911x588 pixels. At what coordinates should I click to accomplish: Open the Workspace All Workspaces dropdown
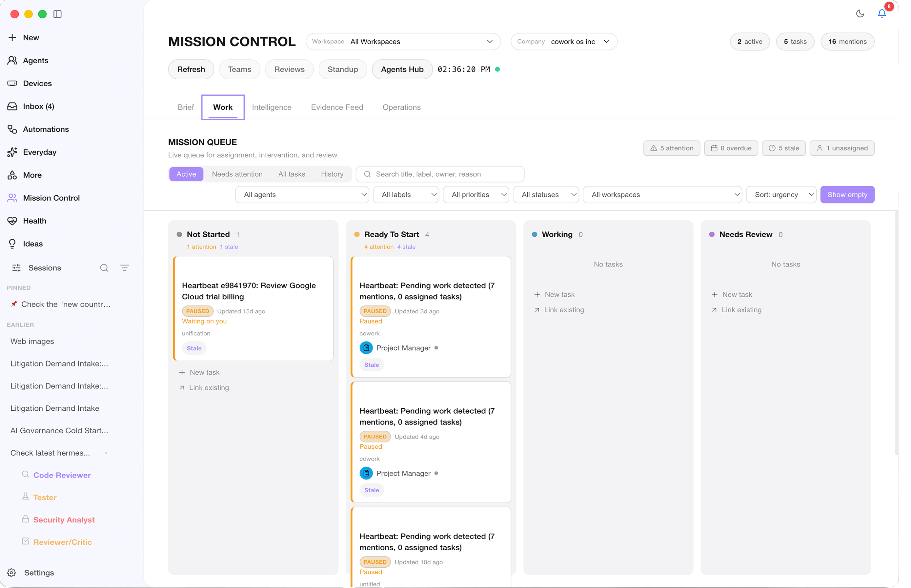click(403, 42)
